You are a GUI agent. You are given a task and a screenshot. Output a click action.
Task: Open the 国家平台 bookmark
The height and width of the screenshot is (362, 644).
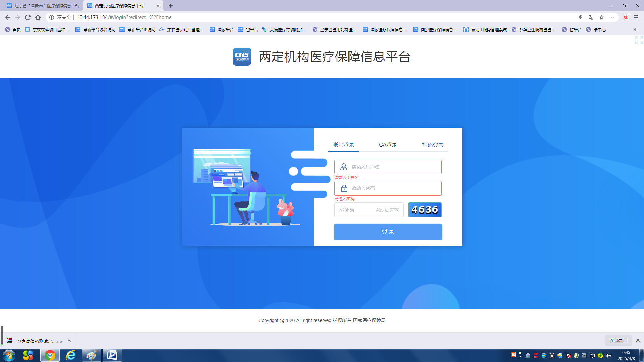point(222,29)
